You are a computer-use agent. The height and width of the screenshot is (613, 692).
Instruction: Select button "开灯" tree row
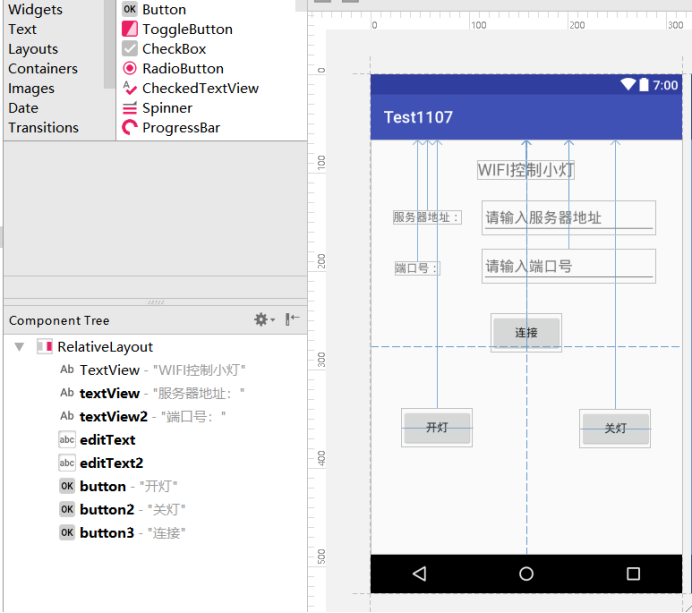pos(155,486)
